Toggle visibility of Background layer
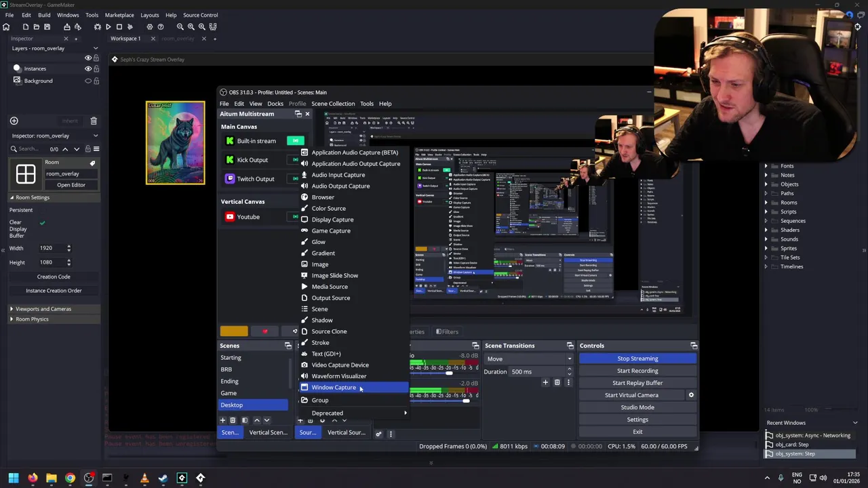 [x=88, y=81]
